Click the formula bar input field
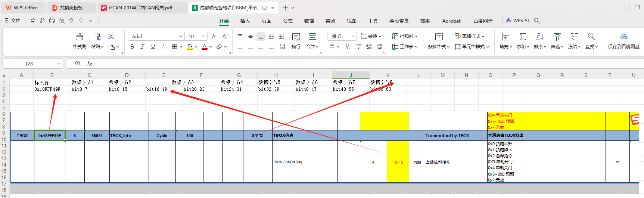Image resolution: width=644 pixels, height=198 pixels. (x=370, y=64)
